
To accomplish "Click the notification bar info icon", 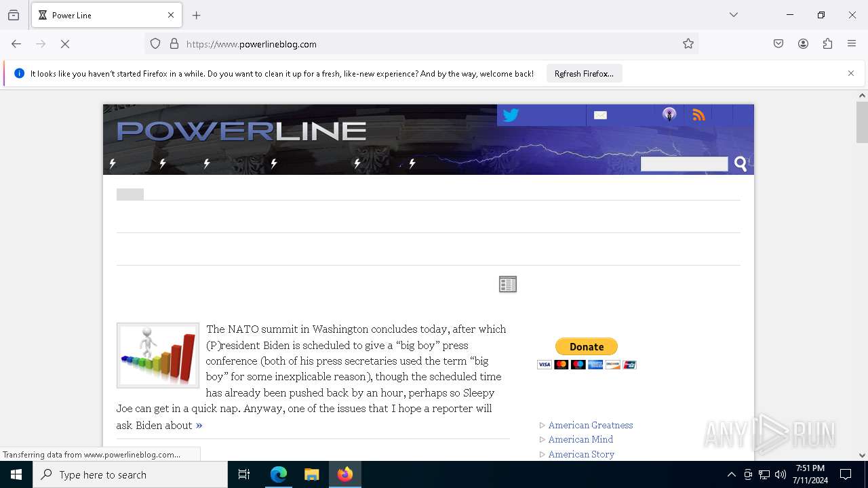I will coord(19,73).
